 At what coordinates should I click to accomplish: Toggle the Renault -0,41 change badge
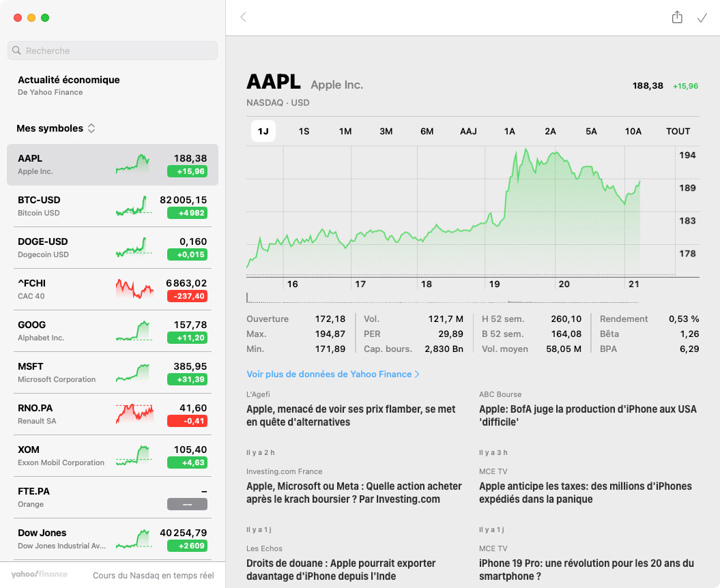pyautogui.click(x=188, y=421)
